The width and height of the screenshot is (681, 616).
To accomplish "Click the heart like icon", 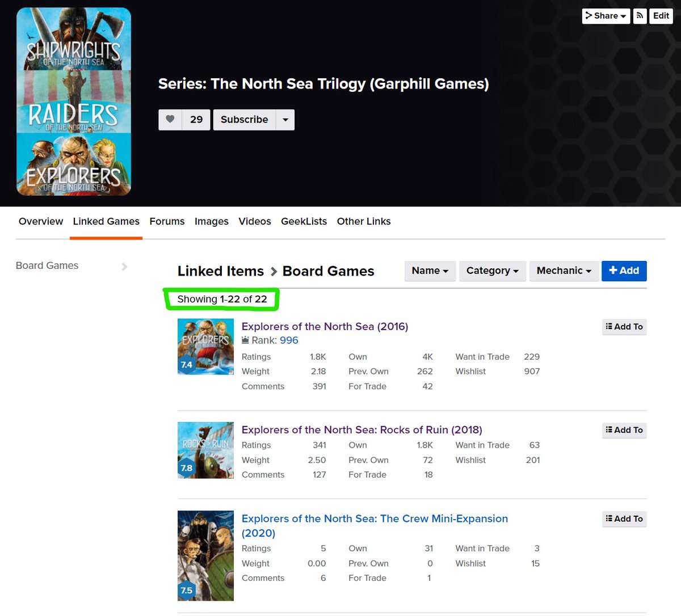I will point(170,120).
